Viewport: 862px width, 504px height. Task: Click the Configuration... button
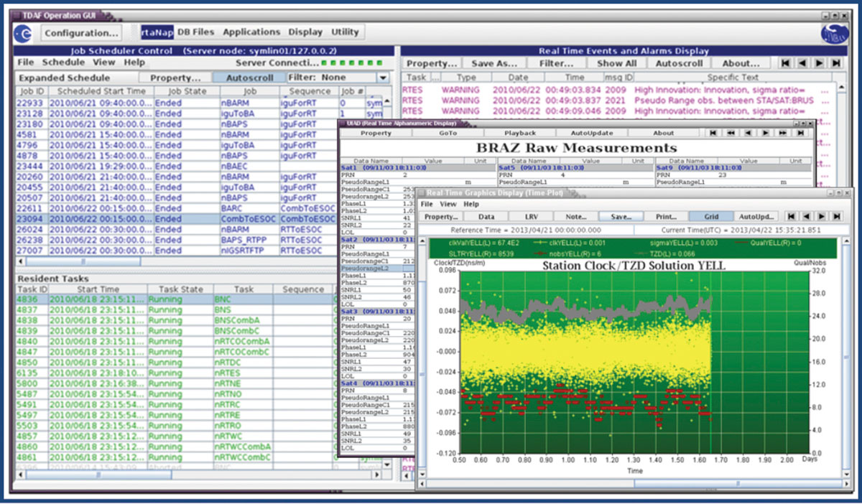coord(81,33)
